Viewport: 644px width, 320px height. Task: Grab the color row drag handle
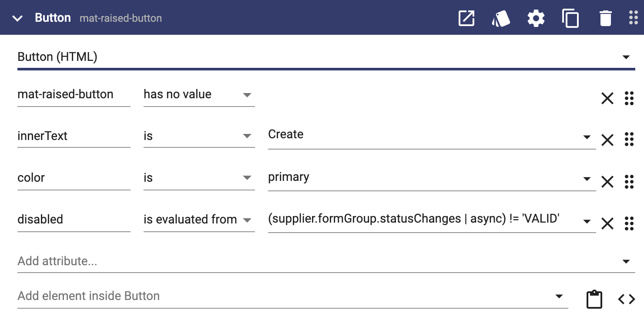click(x=629, y=182)
